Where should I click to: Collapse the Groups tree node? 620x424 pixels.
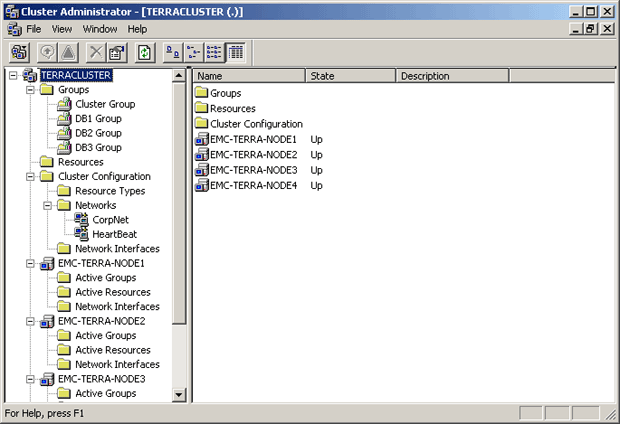tap(30, 90)
